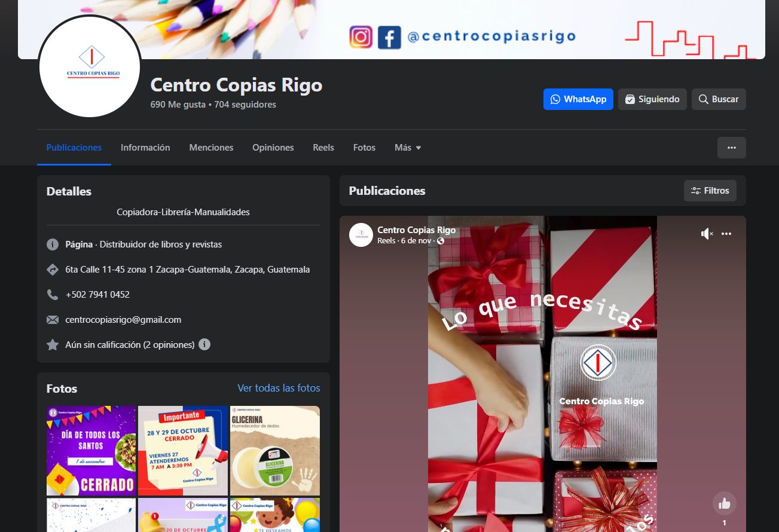Like the reel with thumbs-up icon
Image resolution: width=779 pixels, height=532 pixels.
[724, 503]
